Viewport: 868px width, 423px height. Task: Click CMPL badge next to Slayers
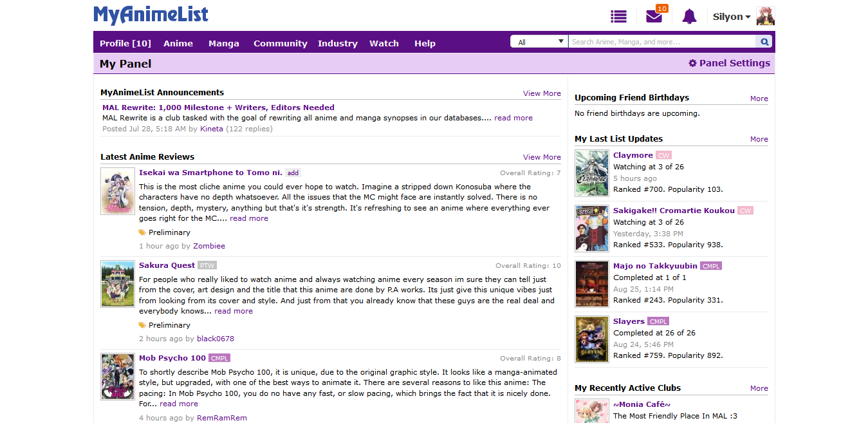tap(658, 321)
